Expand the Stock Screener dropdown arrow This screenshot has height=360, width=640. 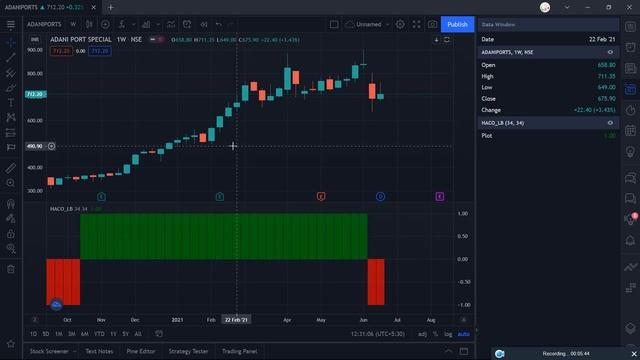(74, 351)
